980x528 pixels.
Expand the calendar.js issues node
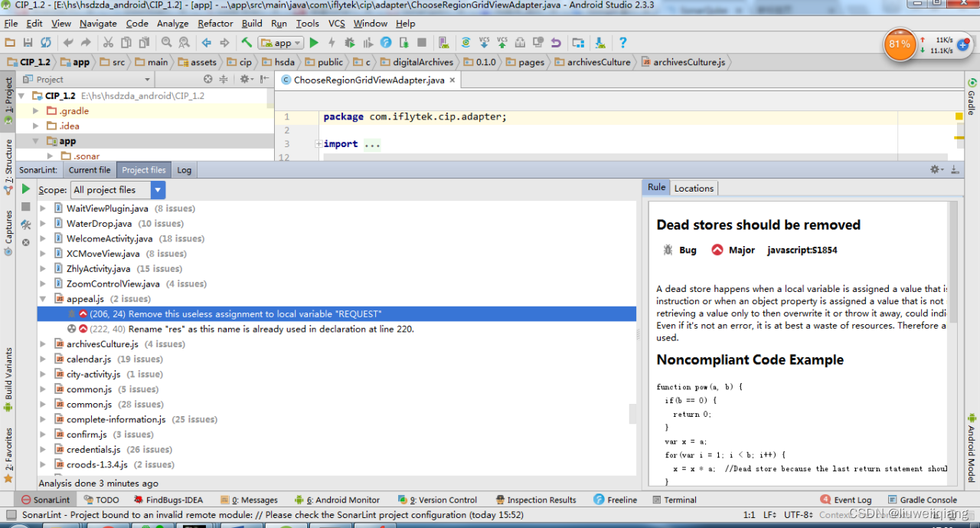point(43,359)
